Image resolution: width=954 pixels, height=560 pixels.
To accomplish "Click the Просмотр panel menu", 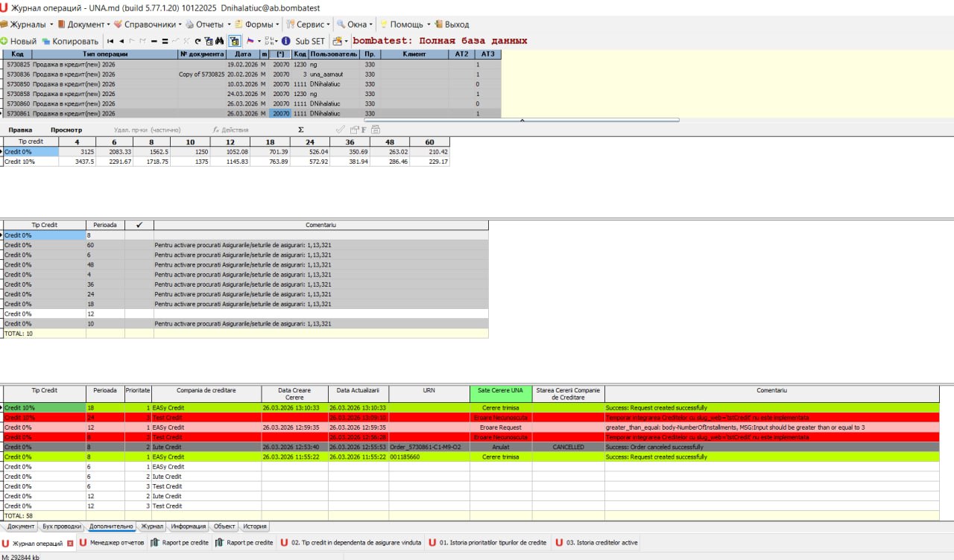I will (66, 130).
